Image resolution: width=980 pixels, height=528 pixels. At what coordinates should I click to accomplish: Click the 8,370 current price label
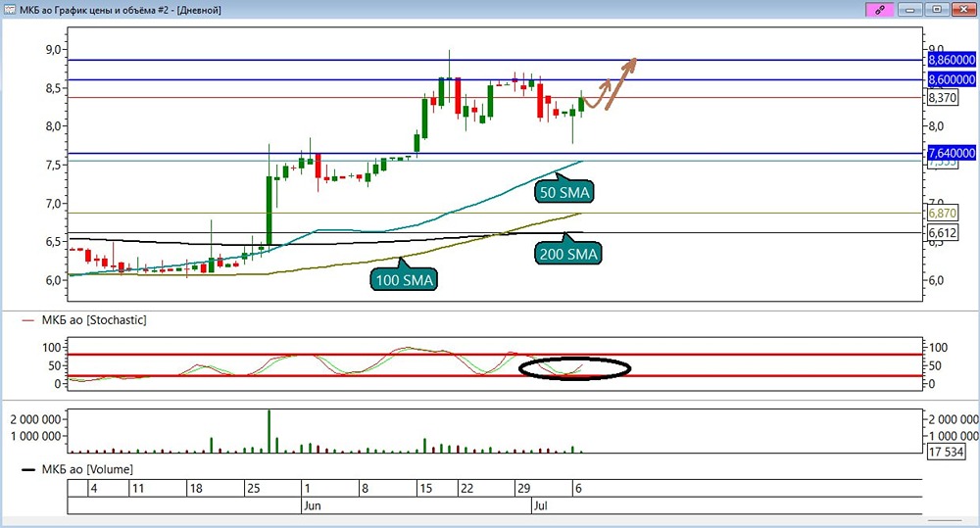click(x=942, y=98)
